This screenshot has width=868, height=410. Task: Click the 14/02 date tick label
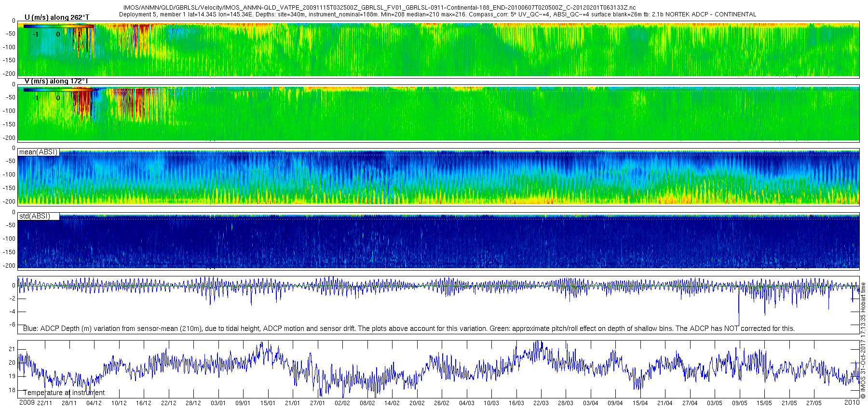point(392,403)
